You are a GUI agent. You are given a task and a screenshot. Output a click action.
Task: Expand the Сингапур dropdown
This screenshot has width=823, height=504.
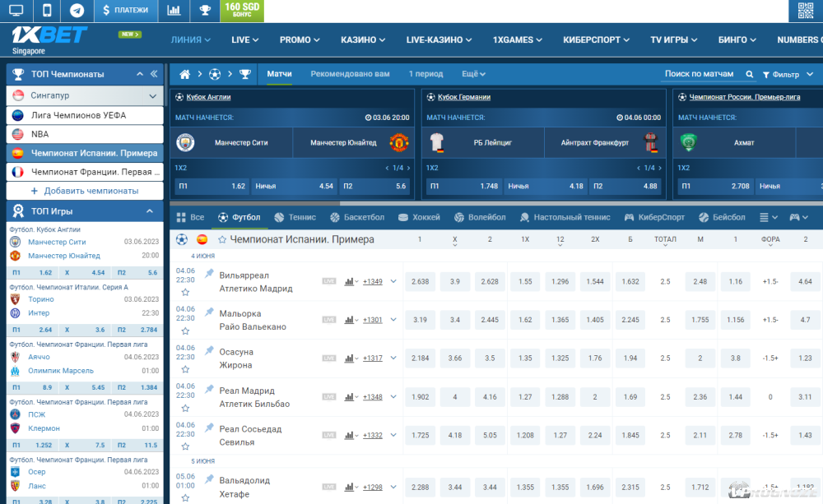(153, 96)
